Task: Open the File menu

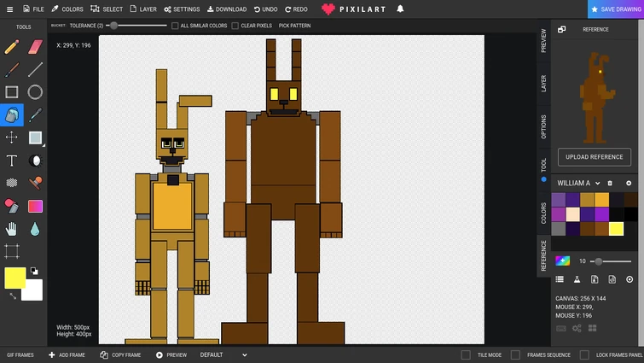Action: tap(33, 9)
